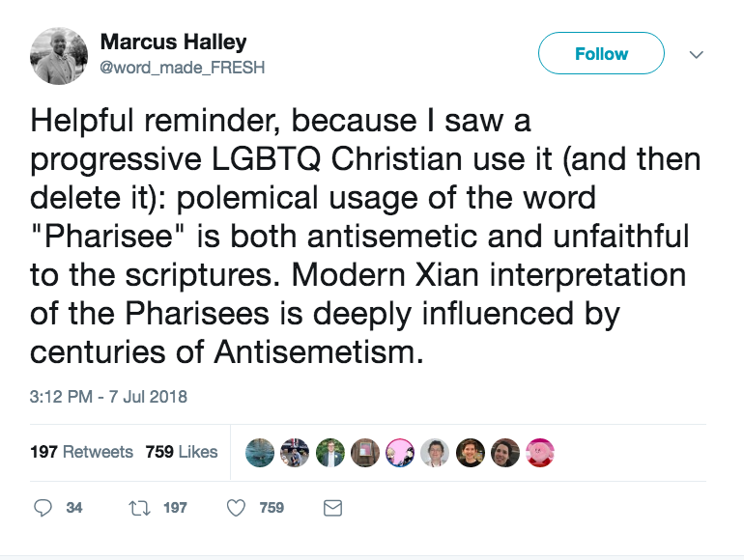The width and height of the screenshot is (744, 560).
Task: Send tweet via the envelope message icon
Action: [x=332, y=507]
